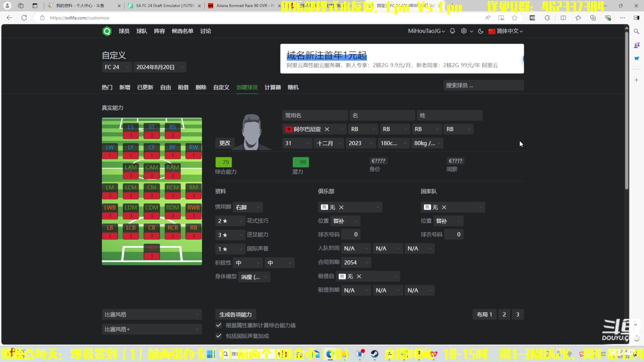The height and width of the screenshot is (362, 644).
Task: Switch to 计算器 tab
Action: click(x=273, y=87)
